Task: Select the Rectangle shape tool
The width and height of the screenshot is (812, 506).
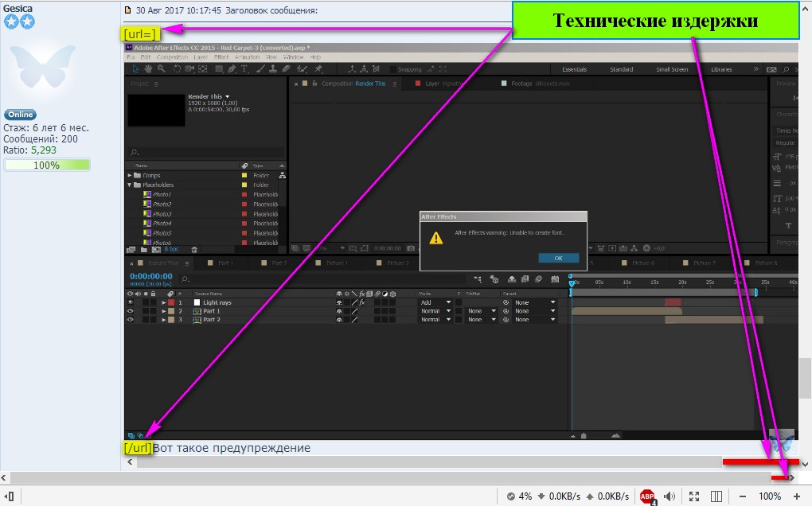Action: pyautogui.click(x=219, y=68)
